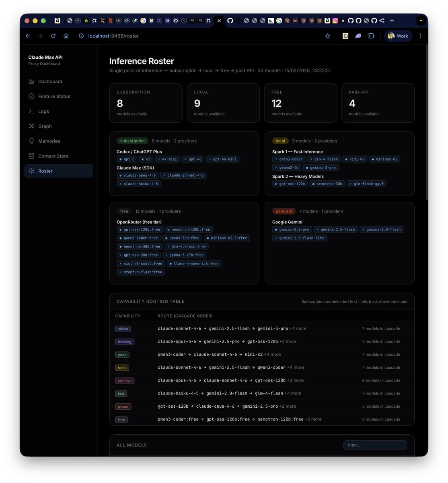Click the green subscription badge
The height and width of the screenshot is (483, 448).
132,141
